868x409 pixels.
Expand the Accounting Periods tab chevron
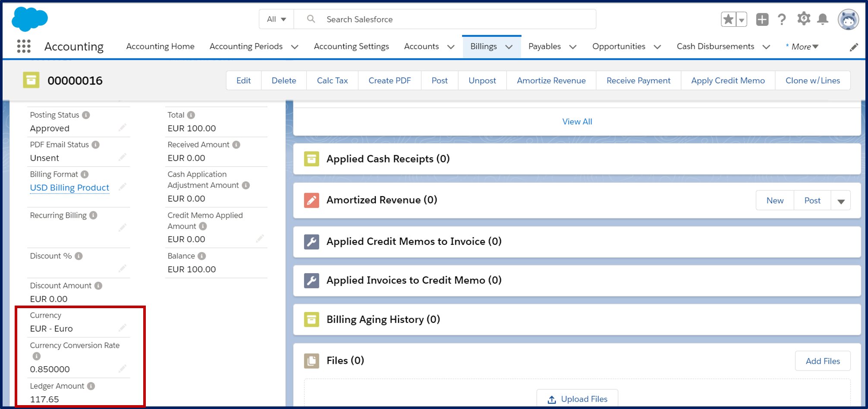click(x=295, y=47)
